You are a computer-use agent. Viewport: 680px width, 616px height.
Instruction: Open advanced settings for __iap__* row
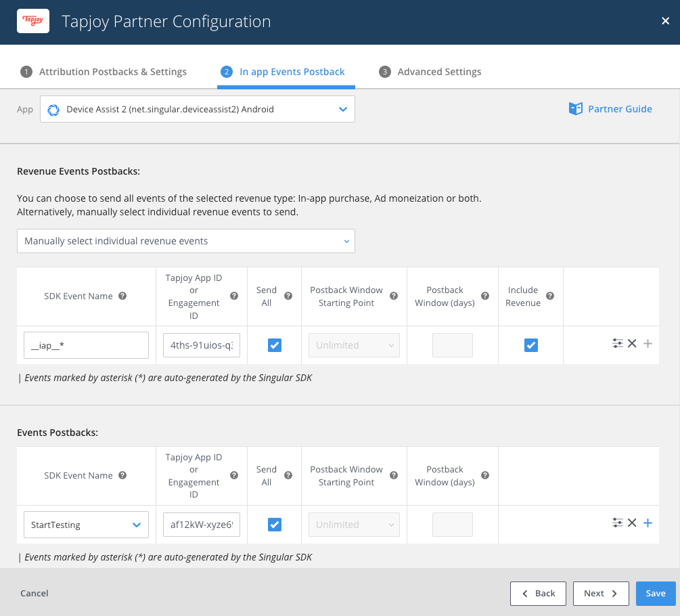pos(618,344)
